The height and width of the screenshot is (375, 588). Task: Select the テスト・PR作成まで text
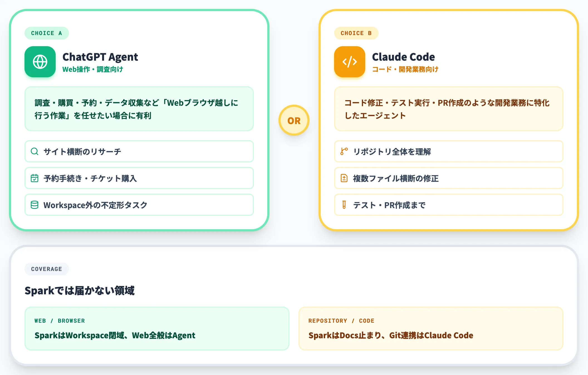pos(389,205)
